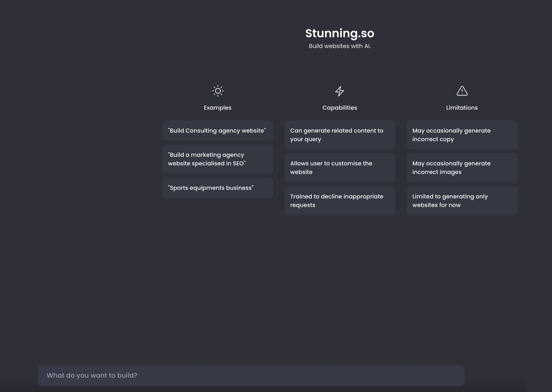Click the "Build websites with AI." tagline

click(x=339, y=46)
